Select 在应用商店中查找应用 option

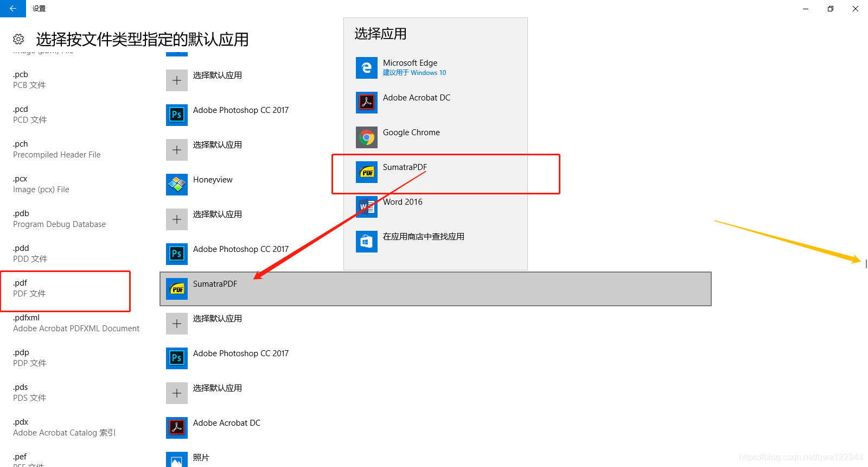(x=436, y=242)
